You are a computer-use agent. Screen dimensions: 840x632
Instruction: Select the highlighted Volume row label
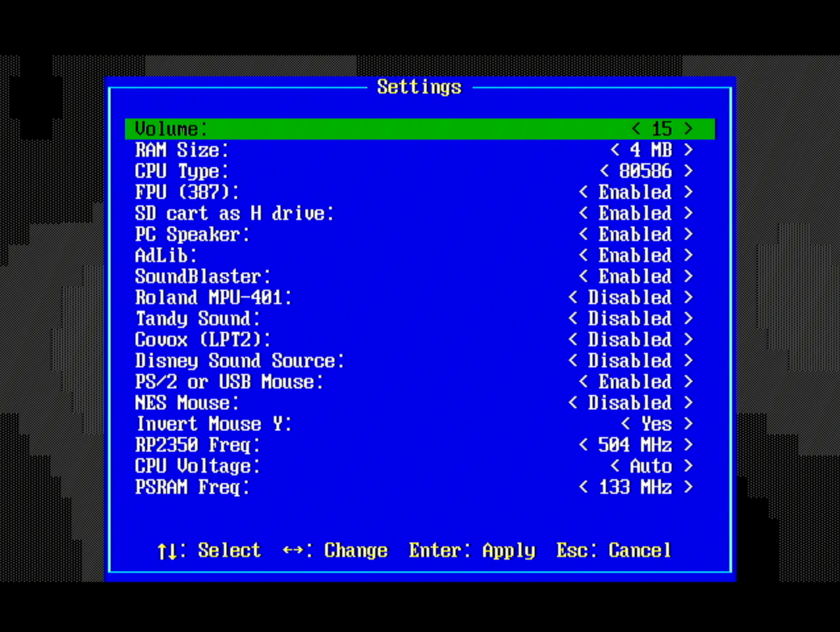[x=171, y=129]
